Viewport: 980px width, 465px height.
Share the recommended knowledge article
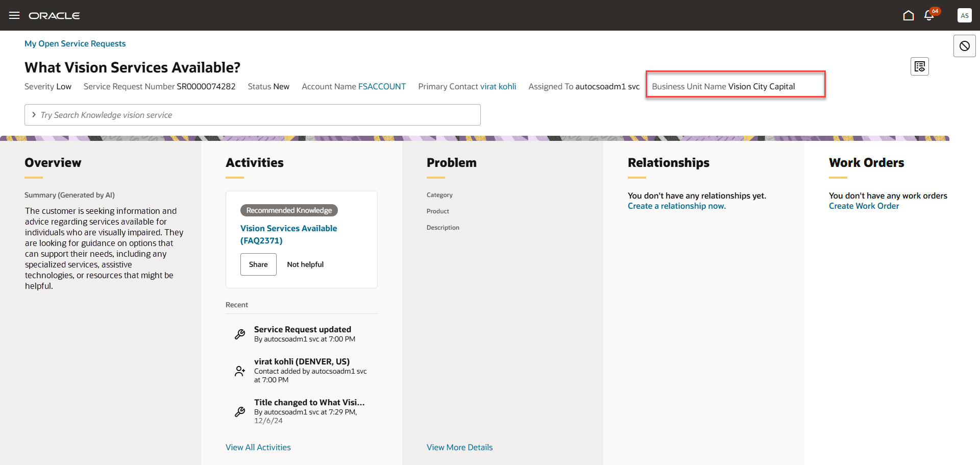[258, 264]
